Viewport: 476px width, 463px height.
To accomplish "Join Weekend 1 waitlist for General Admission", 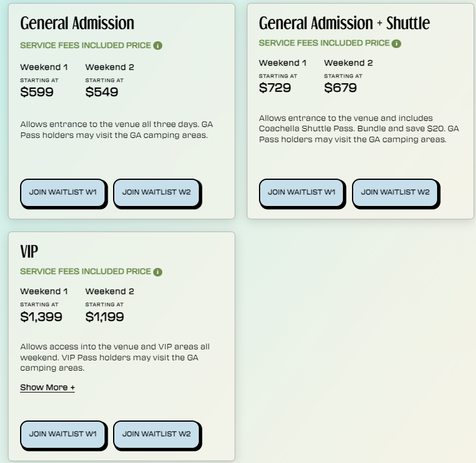I will pyautogui.click(x=63, y=193).
